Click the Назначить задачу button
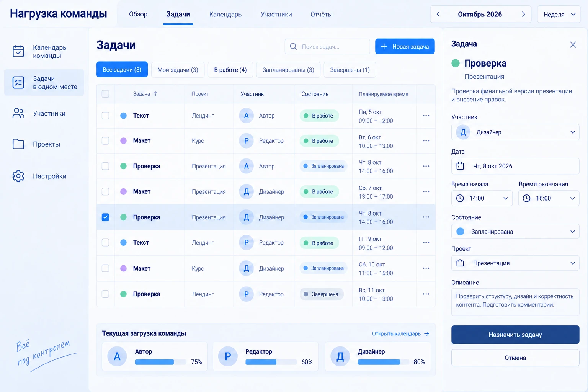 click(515, 335)
